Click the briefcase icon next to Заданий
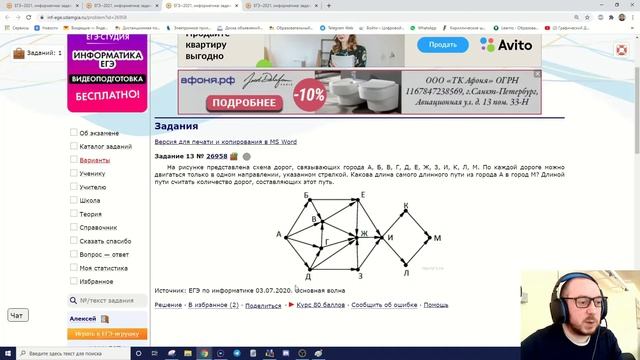640x360 pixels. click(19, 53)
